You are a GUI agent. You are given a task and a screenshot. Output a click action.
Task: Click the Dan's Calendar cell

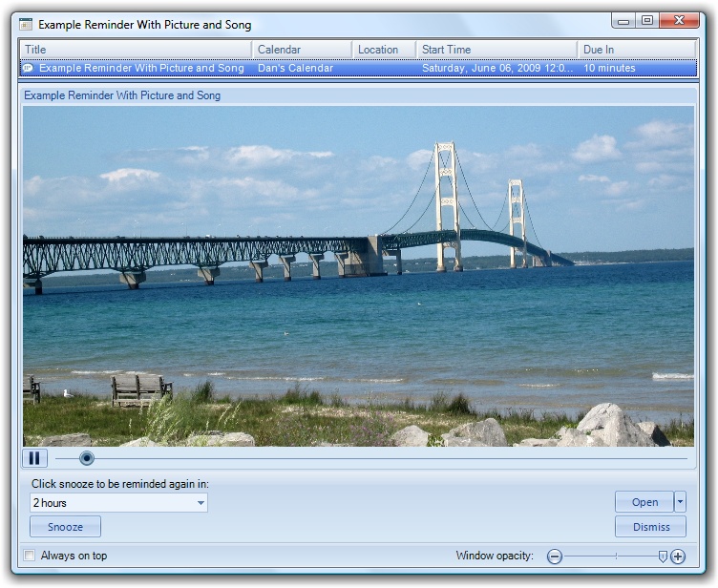295,68
